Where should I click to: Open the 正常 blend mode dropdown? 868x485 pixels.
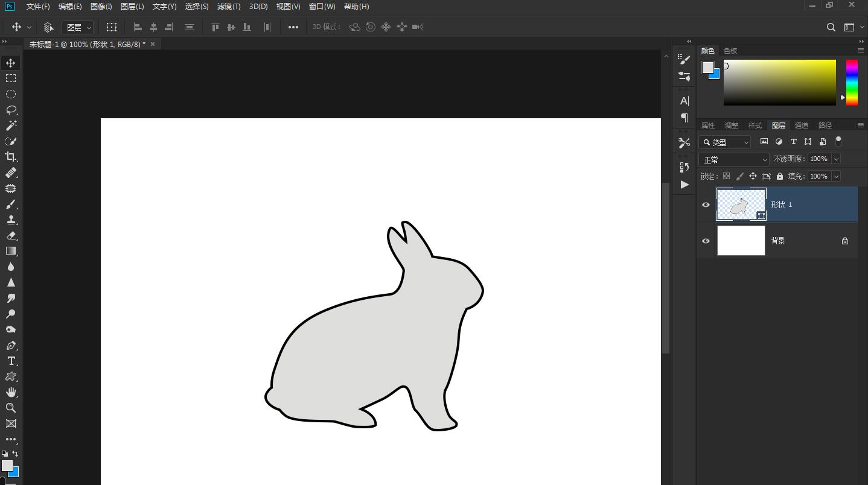coord(733,159)
